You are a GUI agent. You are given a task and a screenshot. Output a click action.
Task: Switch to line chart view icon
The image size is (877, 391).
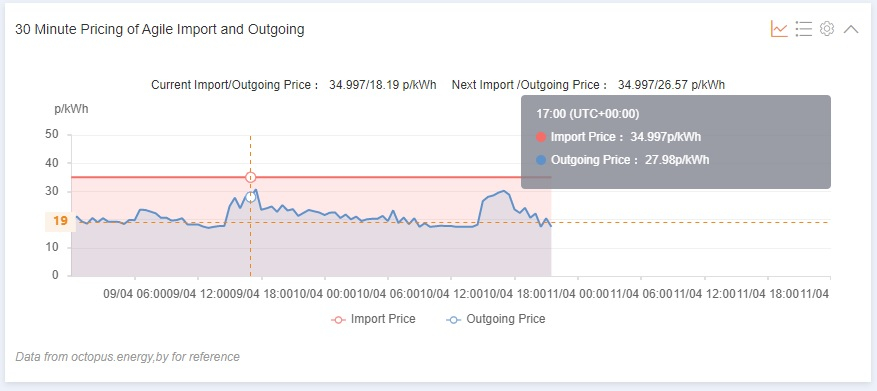(x=779, y=29)
